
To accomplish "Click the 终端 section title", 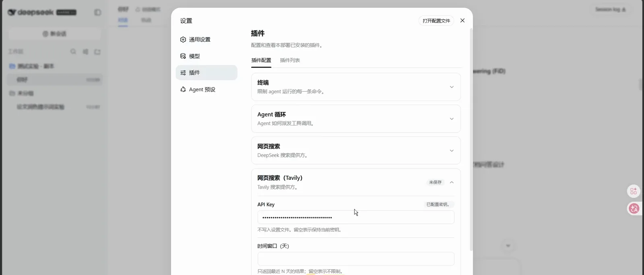I will click(x=263, y=82).
